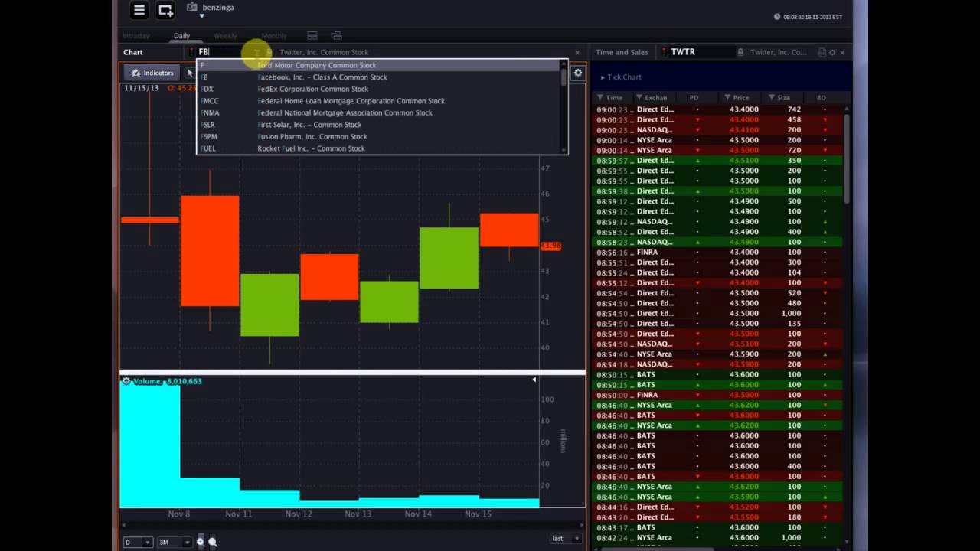The width and height of the screenshot is (980, 551).
Task: Click the Nov 14 green candlestick
Action: 449,258
